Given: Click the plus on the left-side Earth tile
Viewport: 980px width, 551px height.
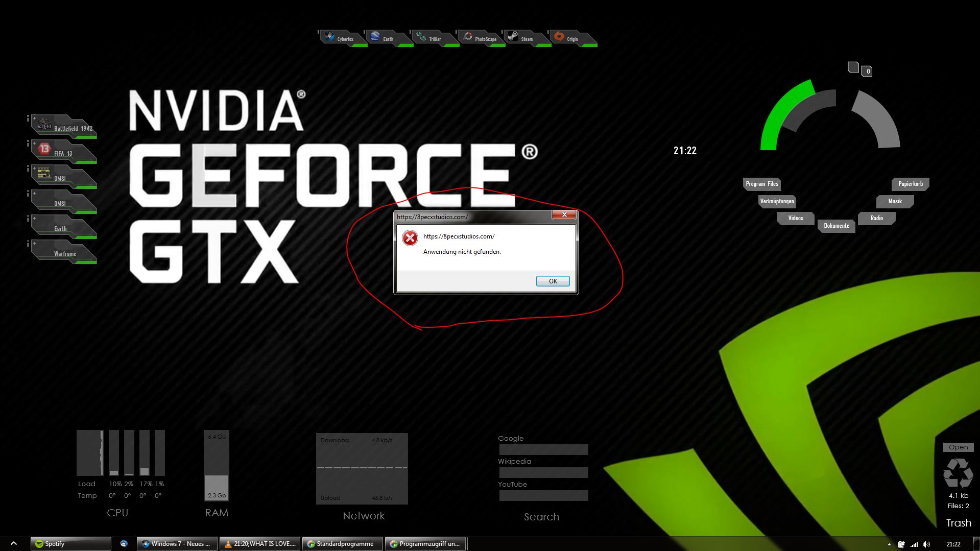Looking at the screenshot, I should 34,219.
